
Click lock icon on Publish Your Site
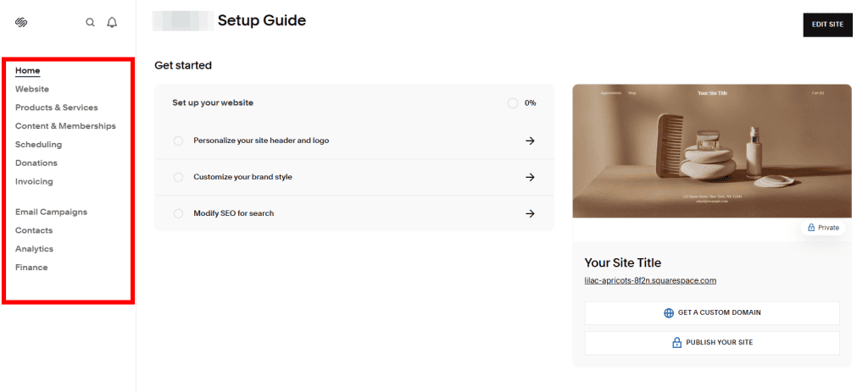[x=676, y=343]
